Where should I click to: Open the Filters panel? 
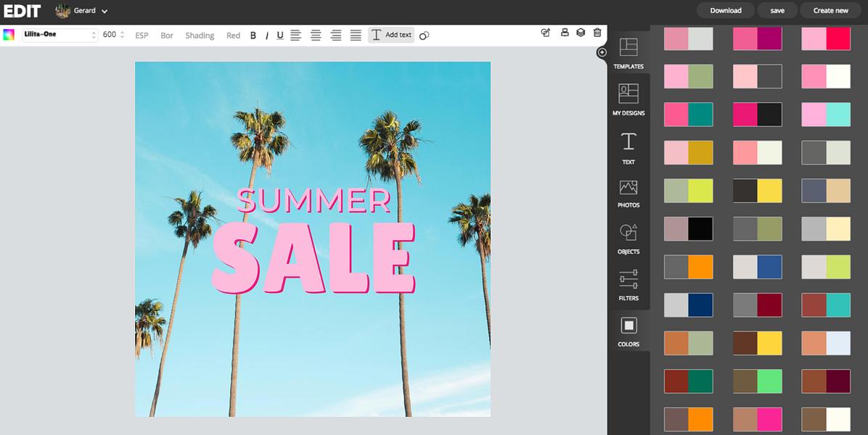click(x=629, y=285)
